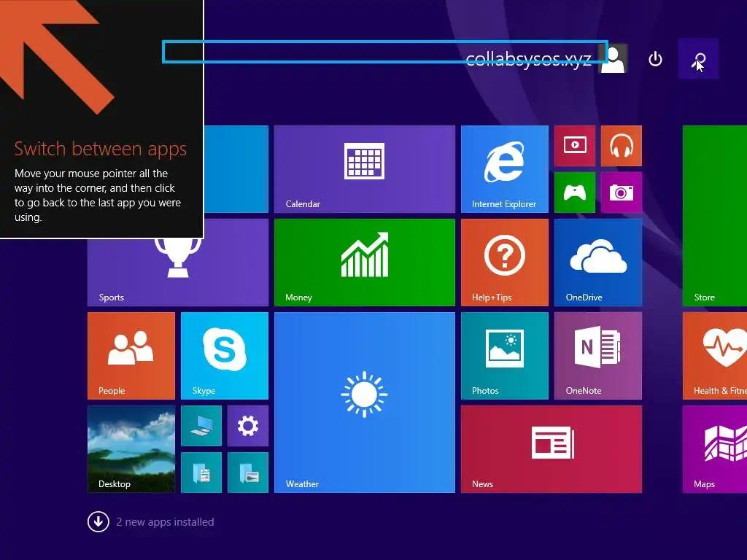747x560 pixels.
Task: Open the This PC computer tile
Action: pyautogui.click(x=201, y=426)
